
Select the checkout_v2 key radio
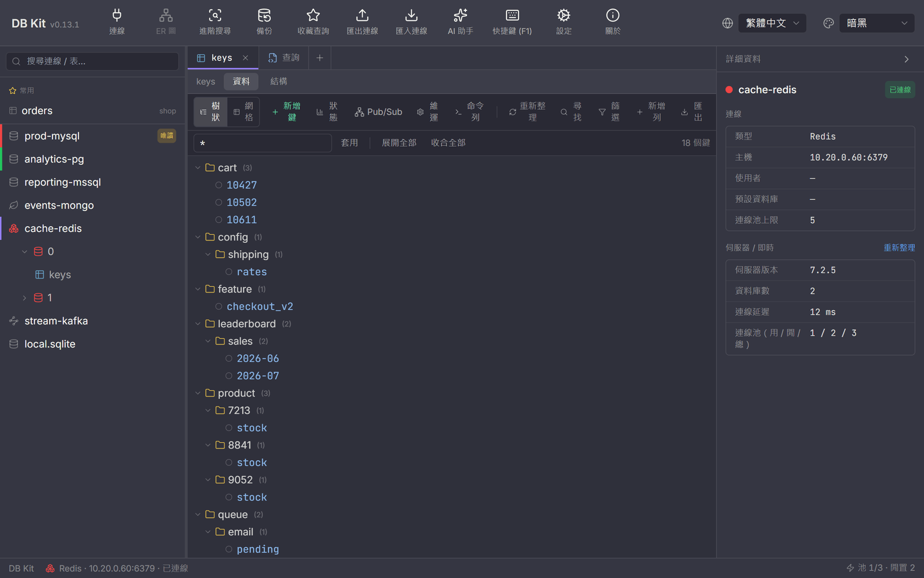pyautogui.click(x=218, y=306)
